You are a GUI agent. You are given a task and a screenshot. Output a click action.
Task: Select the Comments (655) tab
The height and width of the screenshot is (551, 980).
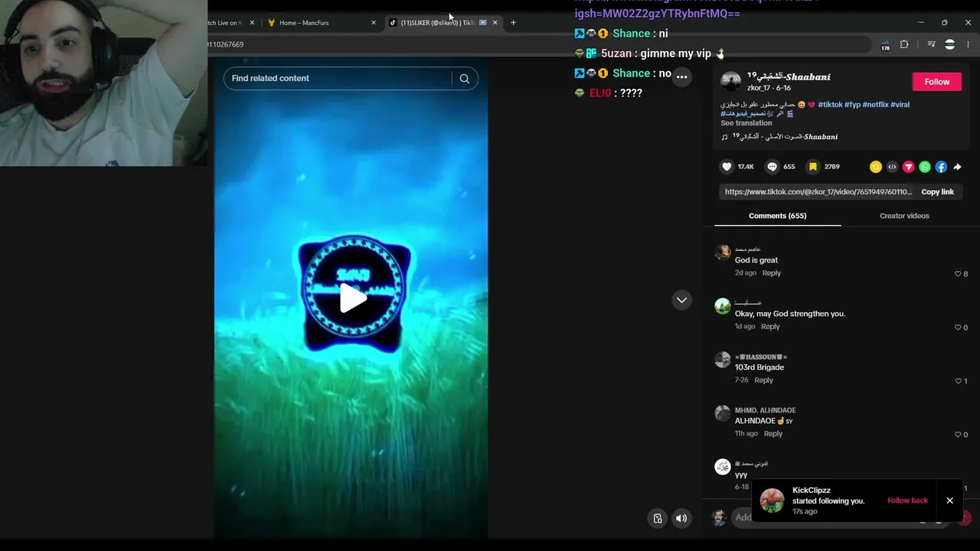[x=777, y=216]
